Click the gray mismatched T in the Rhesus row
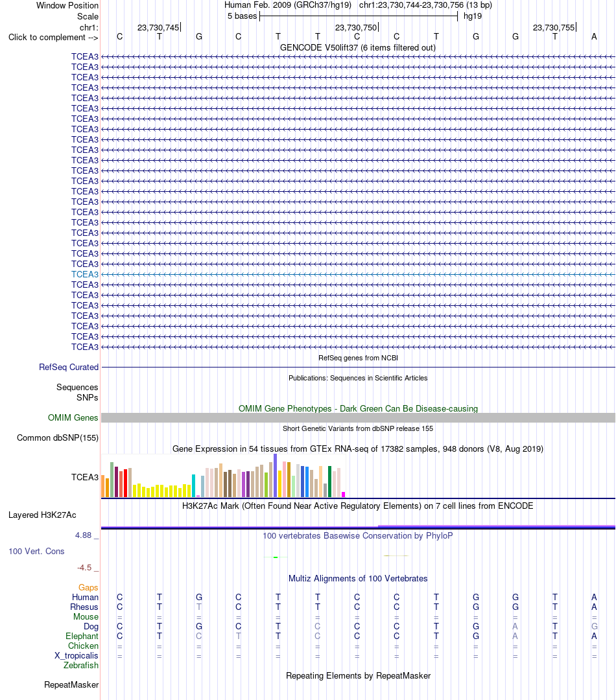Screen dimensions: 616x700 tap(199, 607)
